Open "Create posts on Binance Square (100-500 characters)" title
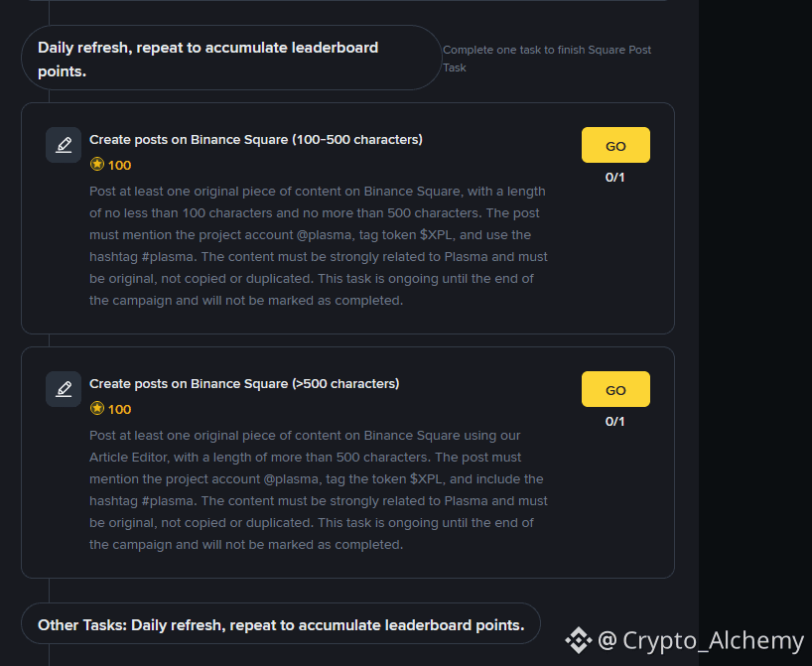The height and width of the screenshot is (666, 812). pyautogui.click(x=256, y=140)
